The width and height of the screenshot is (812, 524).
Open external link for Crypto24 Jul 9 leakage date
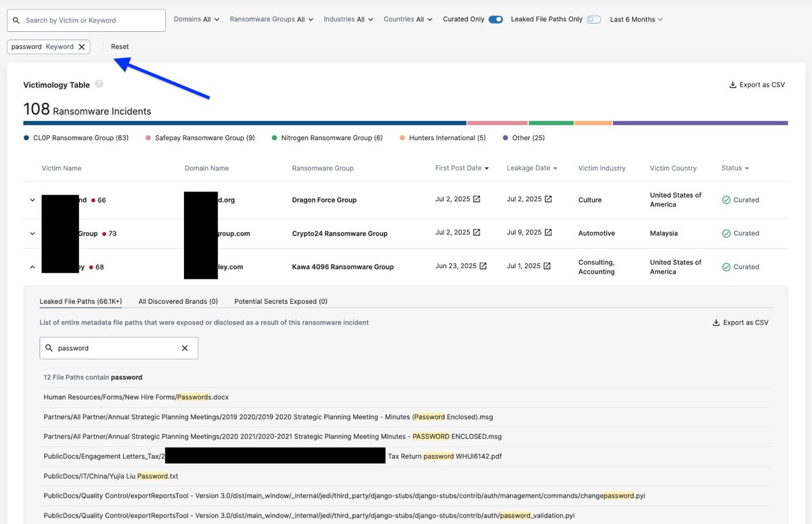point(548,232)
